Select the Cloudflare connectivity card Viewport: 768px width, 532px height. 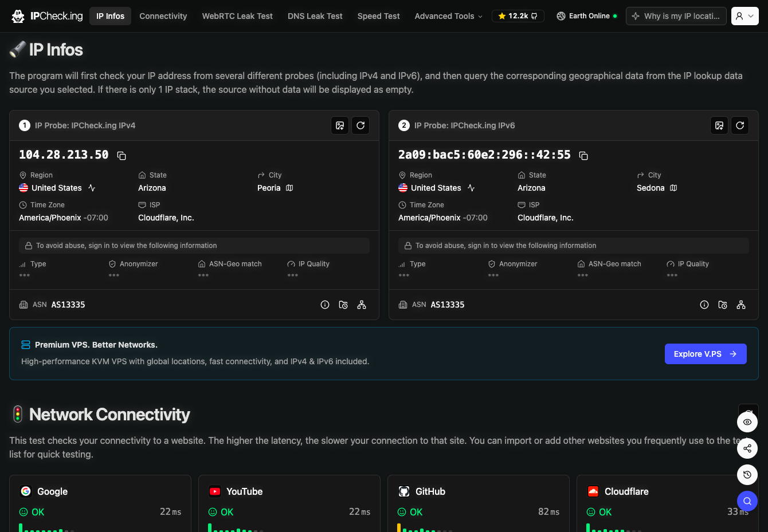pyautogui.click(x=668, y=504)
